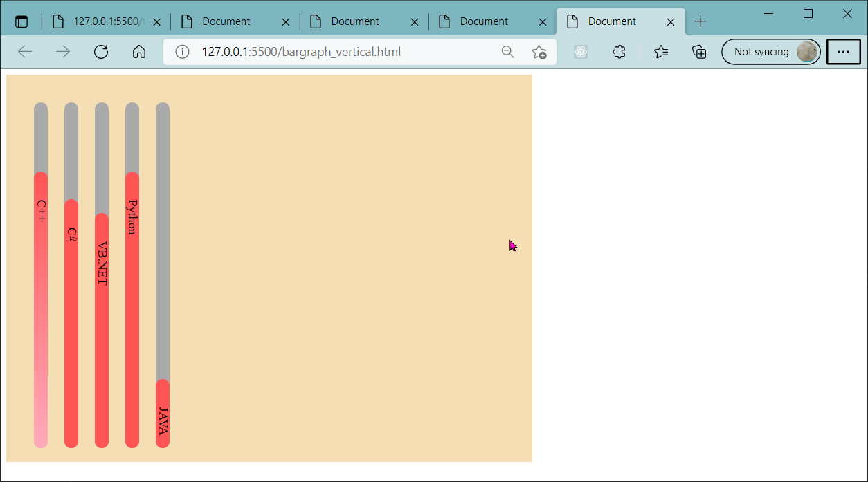Go forward with the Forward arrow
The height and width of the screenshot is (482, 868).
point(63,52)
